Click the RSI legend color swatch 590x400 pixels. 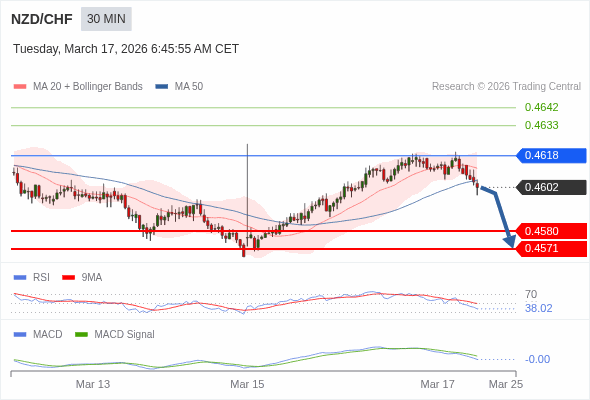[20, 278]
